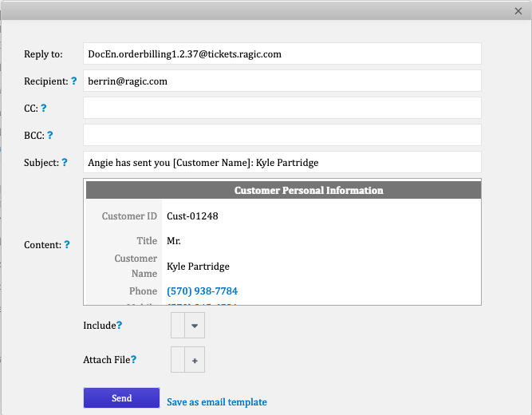The width and height of the screenshot is (532, 415).
Task: Select the Include value box
Action: pos(178,326)
